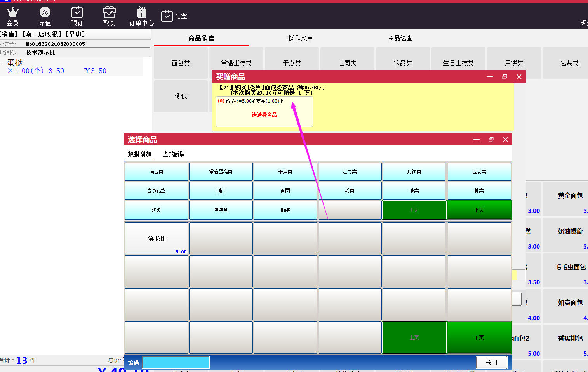Click the 请选择商品 gift selection box
The width and height of the screenshot is (588, 372).
(264, 112)
